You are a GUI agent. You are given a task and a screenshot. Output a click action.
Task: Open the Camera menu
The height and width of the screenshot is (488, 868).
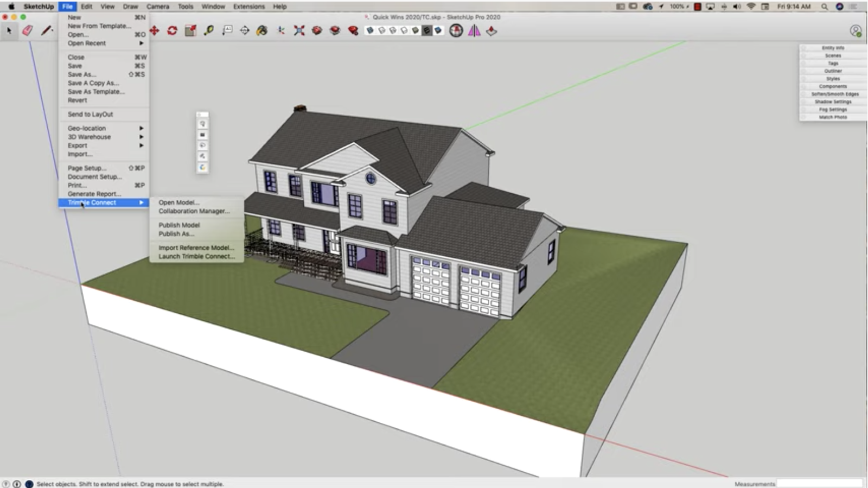click(157, 7)
